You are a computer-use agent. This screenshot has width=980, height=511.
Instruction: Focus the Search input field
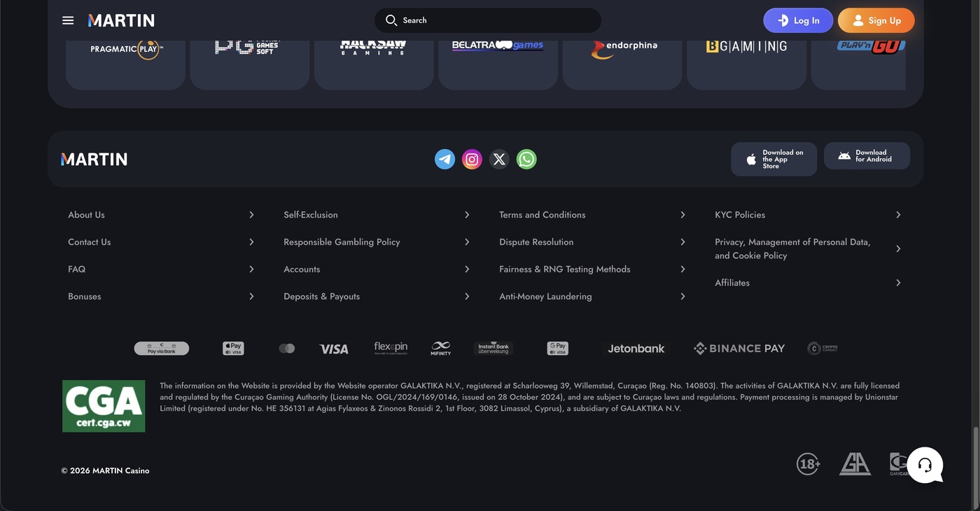(x=488, y=20)
